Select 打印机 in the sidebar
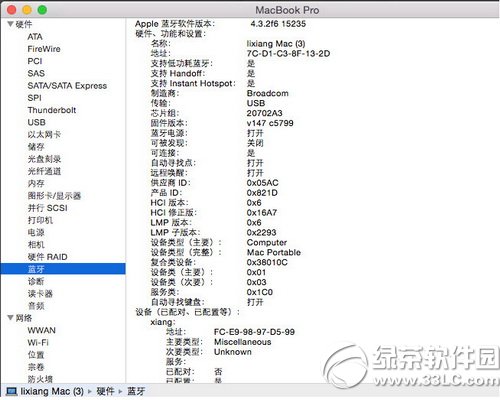Viewport: 500px width, 400px height. pyautogui.click(x=40, y=220)
